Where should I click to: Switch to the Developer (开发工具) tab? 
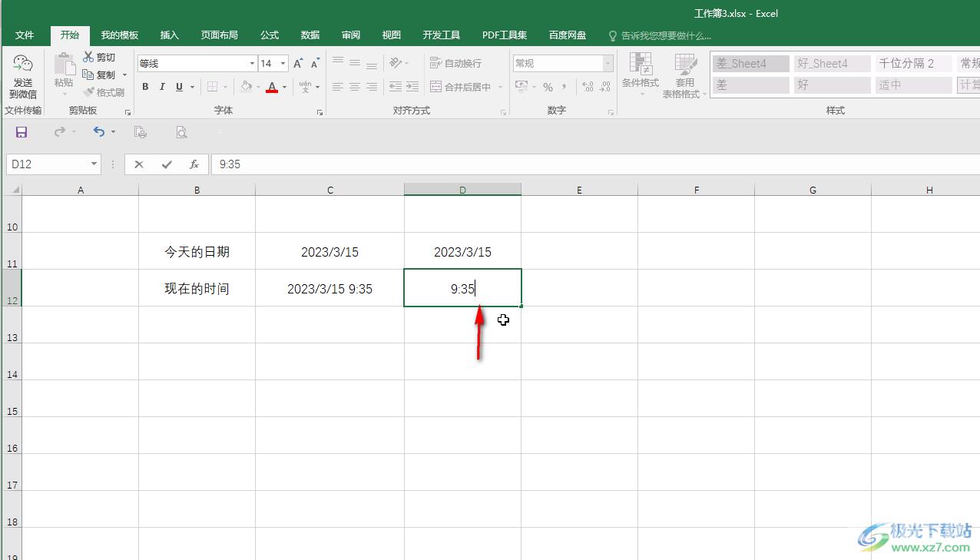(x=442, y=35)
